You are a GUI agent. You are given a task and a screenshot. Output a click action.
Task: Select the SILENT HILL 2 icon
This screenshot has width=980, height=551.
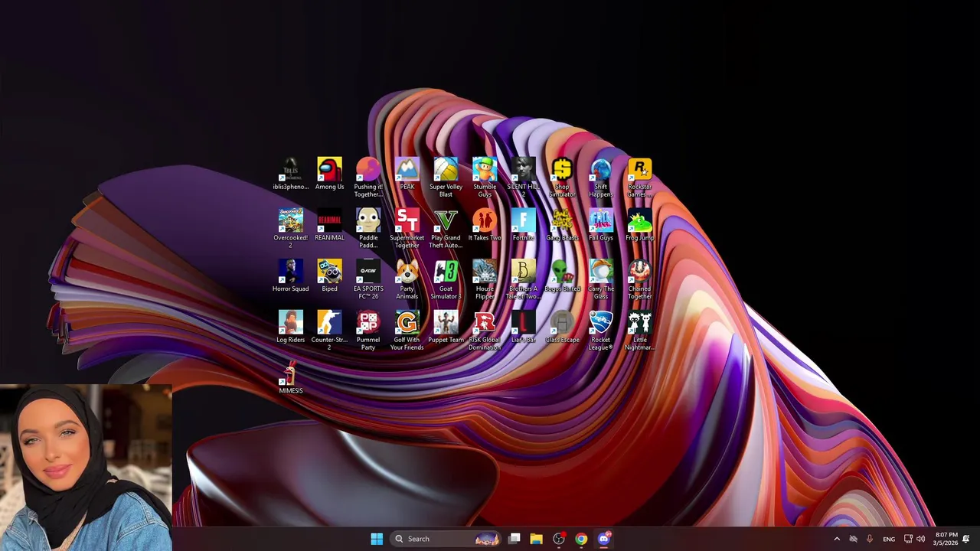[524, 178]
